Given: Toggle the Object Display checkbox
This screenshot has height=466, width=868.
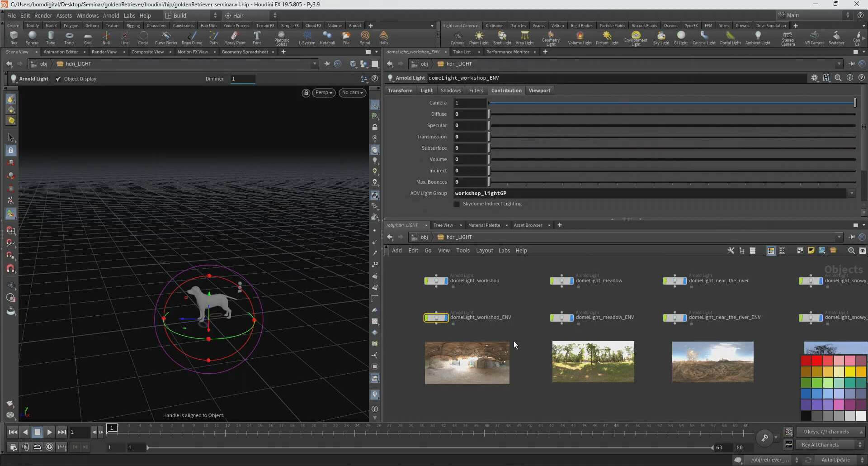Looking at the screenshot, I should (x=58, y=79).
